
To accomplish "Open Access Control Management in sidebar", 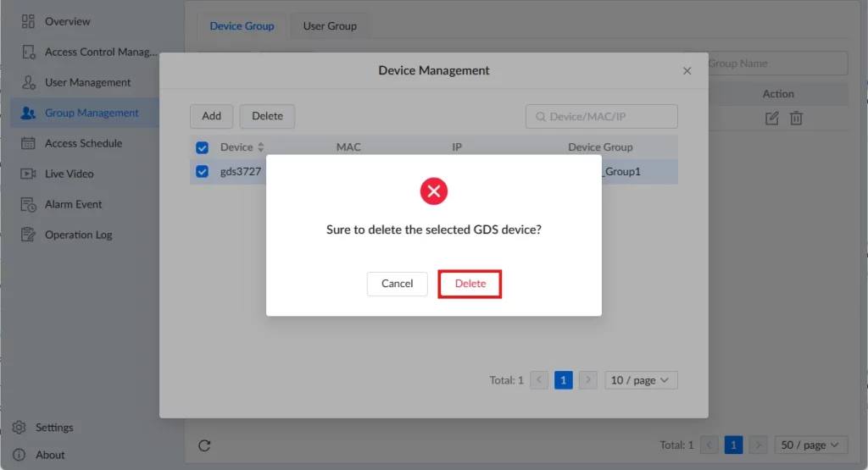I will coord(102,52).
